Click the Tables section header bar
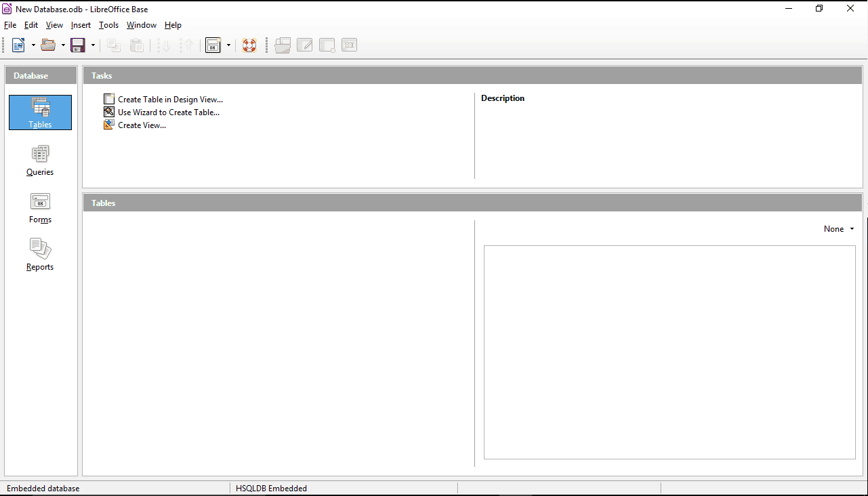Image resolution: width=868 pixels, height=496 pixels. [472, 203]
